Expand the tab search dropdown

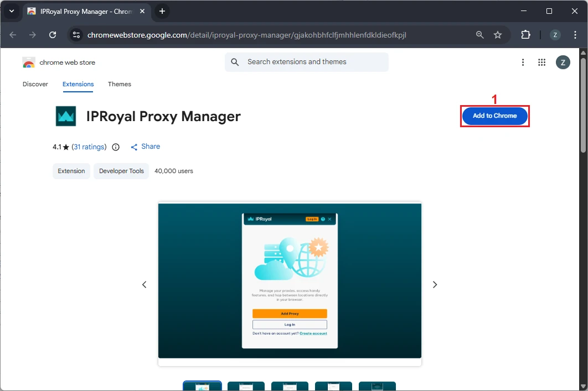(12, 11)
